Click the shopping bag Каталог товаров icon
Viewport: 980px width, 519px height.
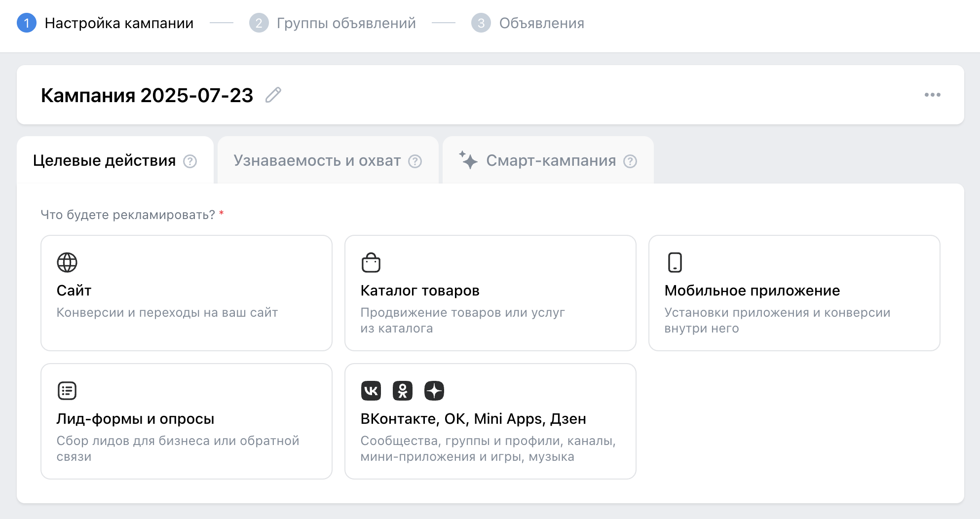[x=371, y=262]
